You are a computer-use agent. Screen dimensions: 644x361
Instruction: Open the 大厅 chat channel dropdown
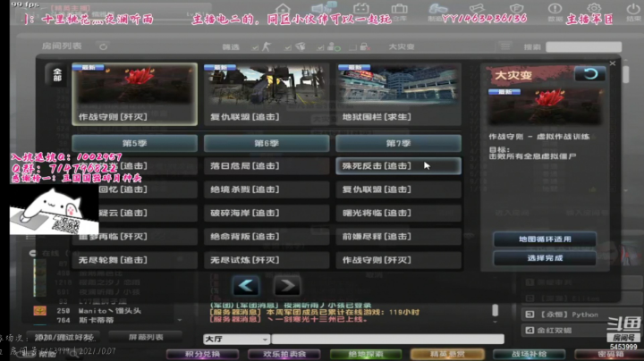(x=236, y=340)
